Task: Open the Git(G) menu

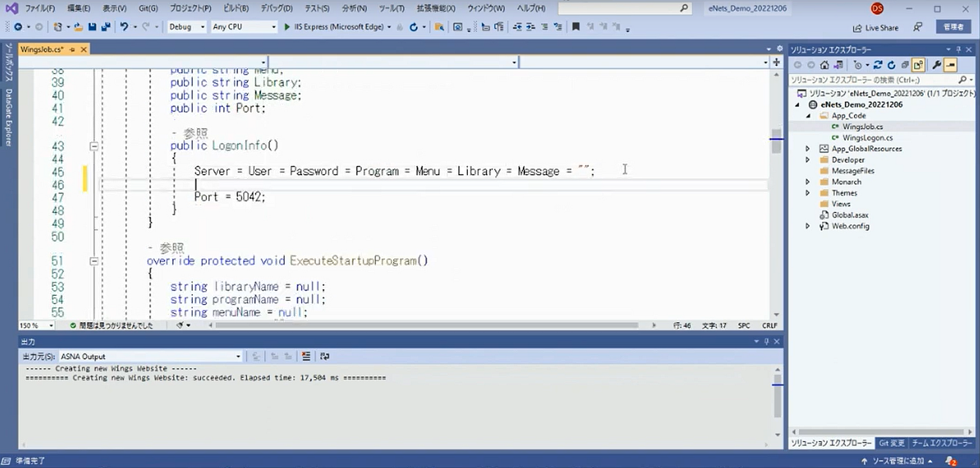Action: pos(148,9)
